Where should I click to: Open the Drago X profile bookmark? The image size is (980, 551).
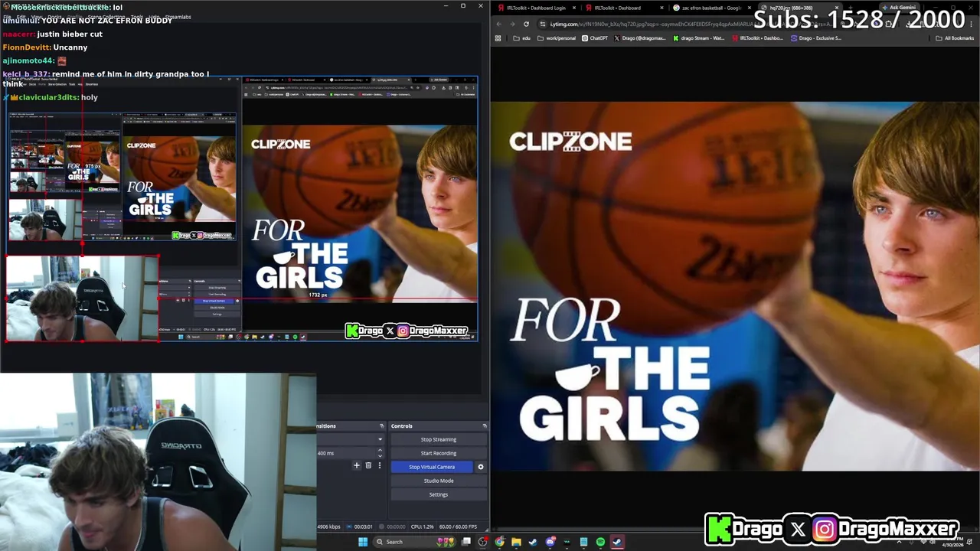(x=640, y=38)
